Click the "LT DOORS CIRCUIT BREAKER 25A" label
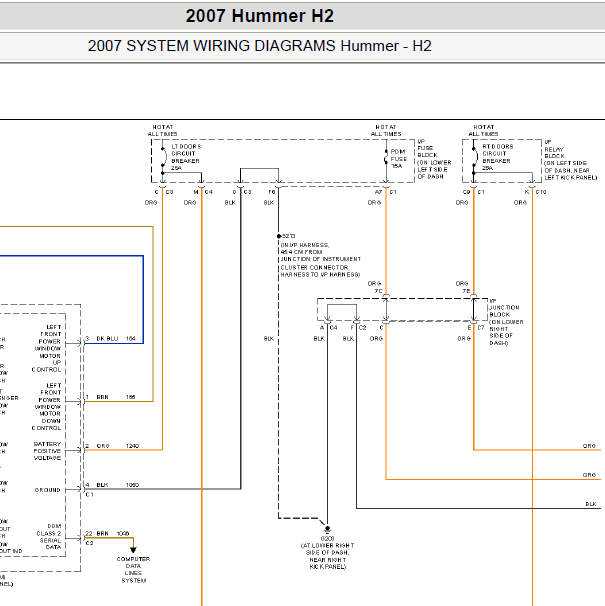The width and height of the screenshot is (605, 606). coord(186,157)
